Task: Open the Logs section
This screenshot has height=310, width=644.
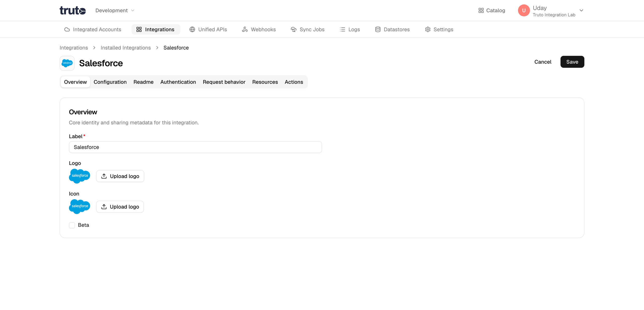Action: (350, 29)
